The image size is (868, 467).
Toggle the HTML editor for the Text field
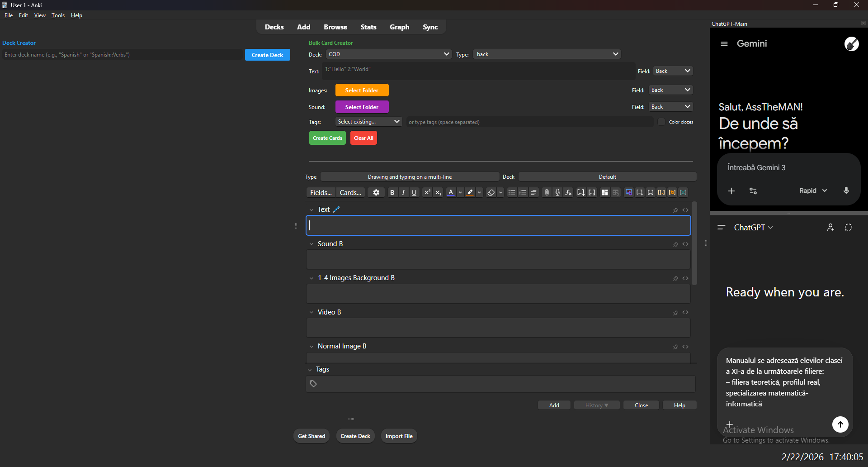coord(686,210)
